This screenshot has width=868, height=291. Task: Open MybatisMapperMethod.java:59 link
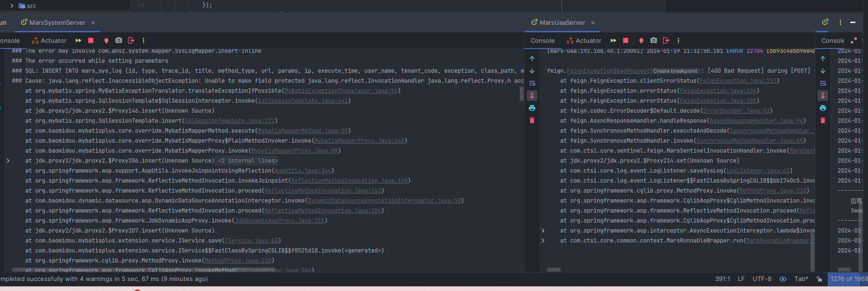coord(303,131)
